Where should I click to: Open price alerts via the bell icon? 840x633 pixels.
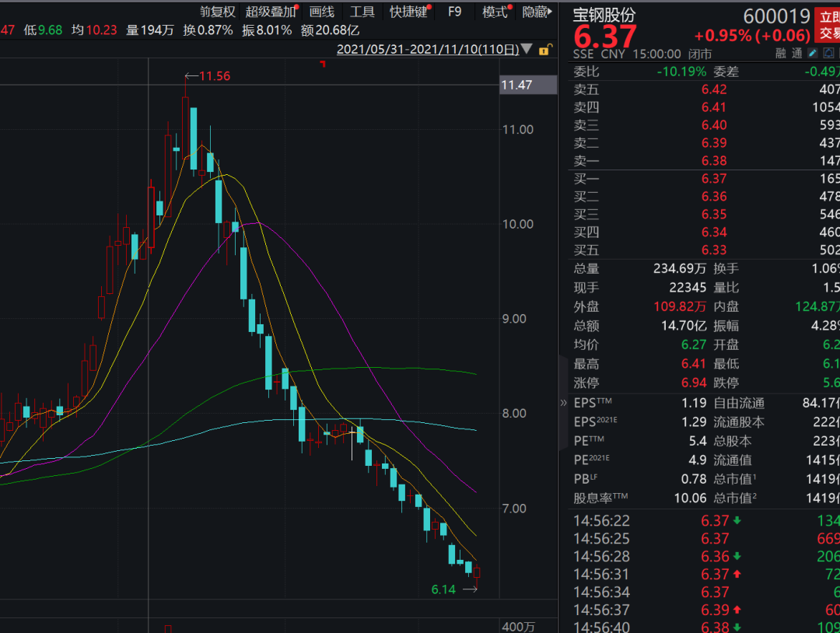[828, 53]
